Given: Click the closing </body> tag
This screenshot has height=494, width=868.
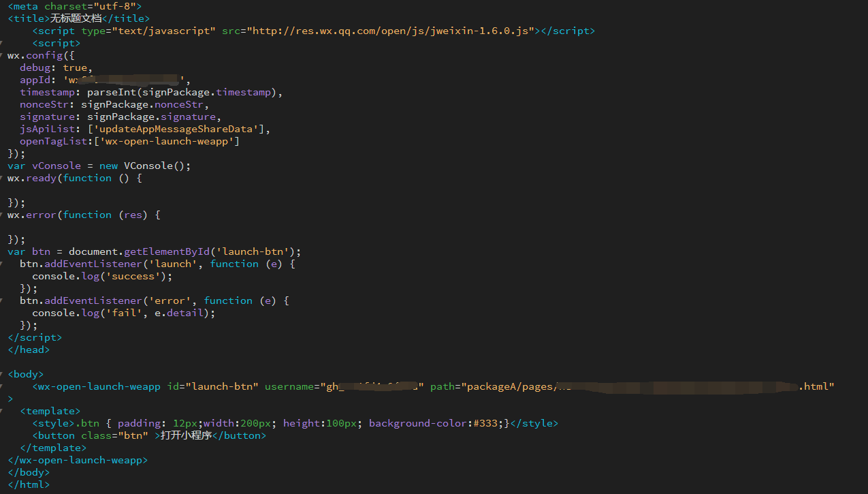Looking at the screenshot, I should (29, 472).
